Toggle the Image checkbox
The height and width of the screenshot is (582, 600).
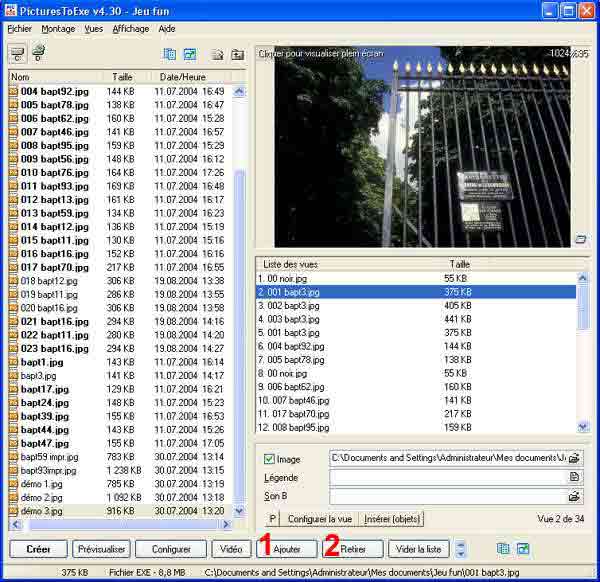coord(268,459)
